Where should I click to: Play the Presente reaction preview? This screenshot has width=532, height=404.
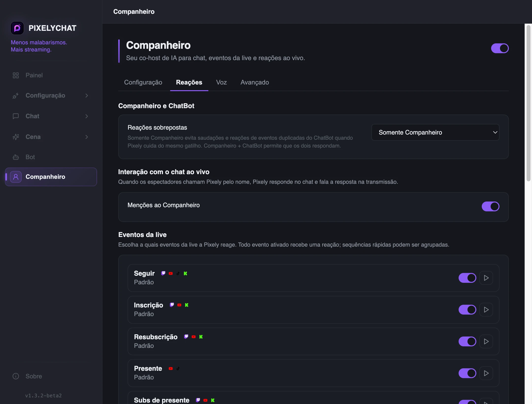coord(486,373)
